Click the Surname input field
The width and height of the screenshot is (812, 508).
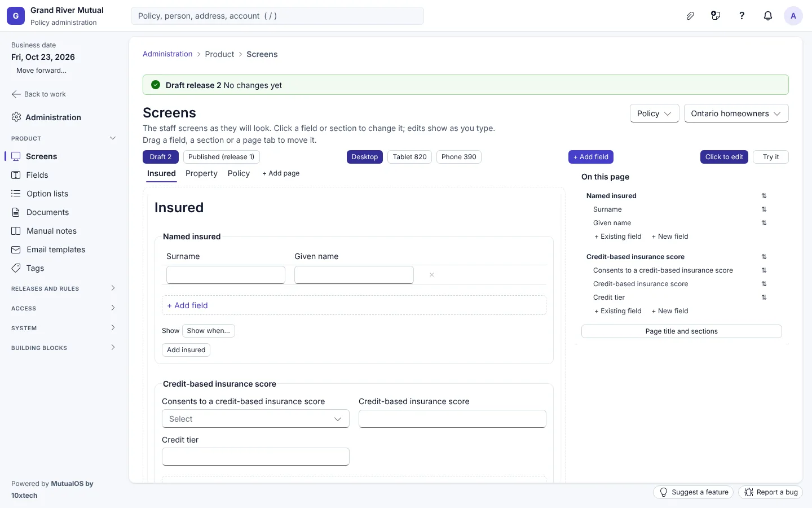click(x=226, y=275)
